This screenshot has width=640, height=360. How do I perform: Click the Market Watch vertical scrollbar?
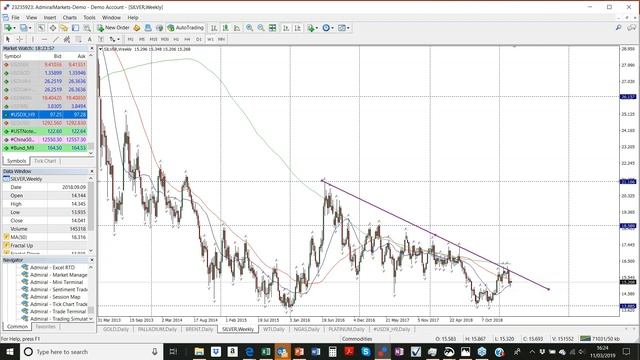pyautogui.click(x=91, y=104)
